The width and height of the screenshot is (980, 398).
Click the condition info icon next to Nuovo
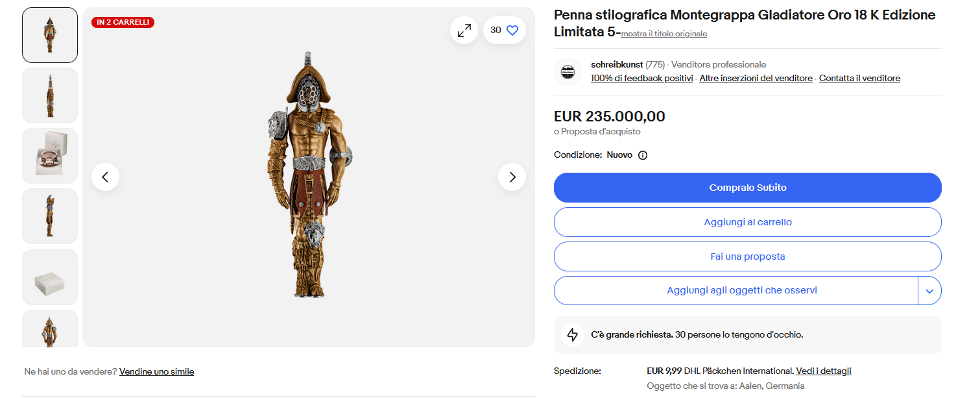click(x=643, y=155)
